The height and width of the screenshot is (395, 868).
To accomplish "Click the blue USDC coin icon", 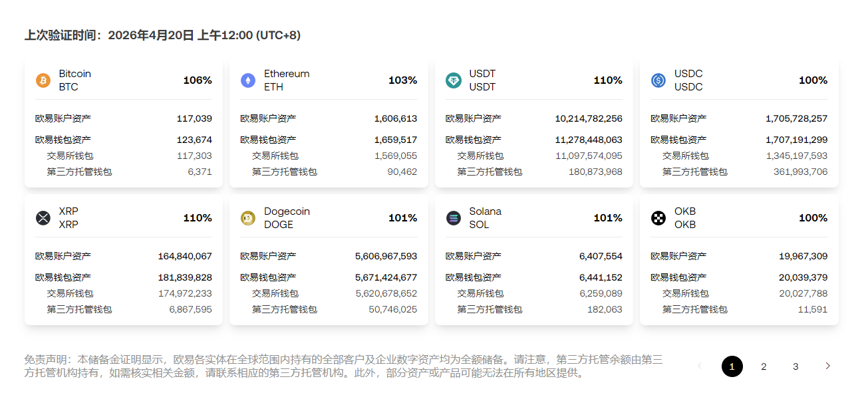I will 658,80.
